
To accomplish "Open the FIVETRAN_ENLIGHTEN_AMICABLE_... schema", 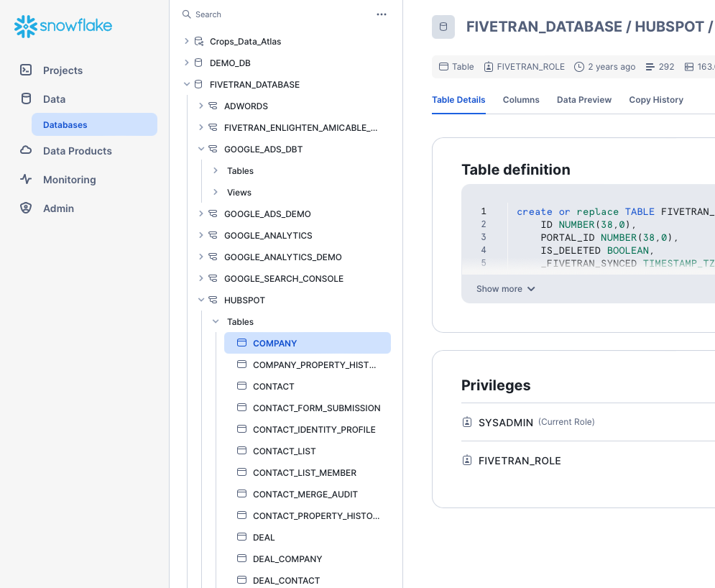I will pyautogui.click(x=300, y=128).
